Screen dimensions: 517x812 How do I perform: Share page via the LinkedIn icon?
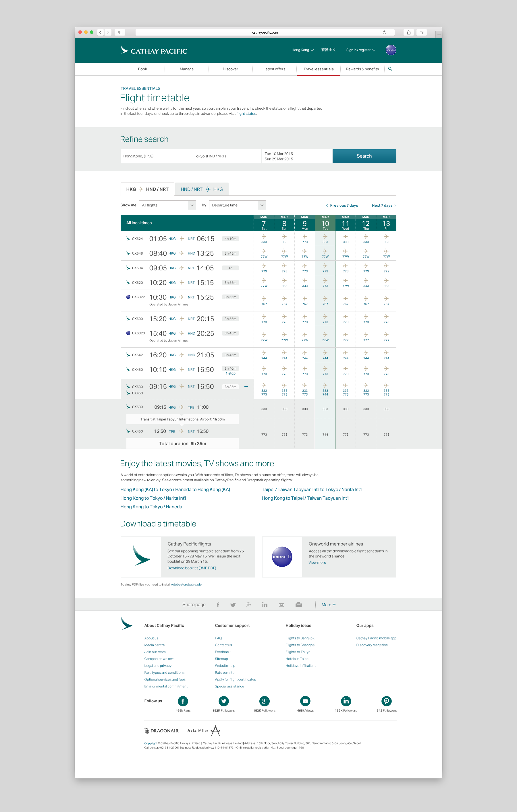[x=265, y=604]
